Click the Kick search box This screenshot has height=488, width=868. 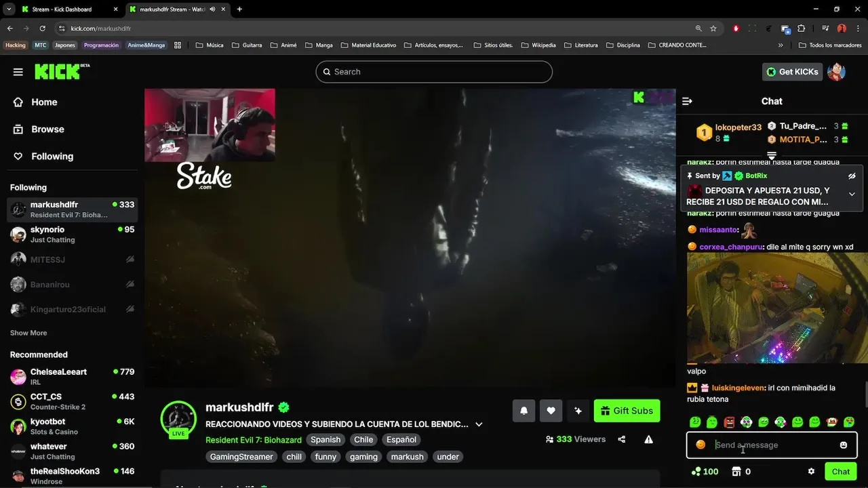pyautogui.click(x=434, y=72)
